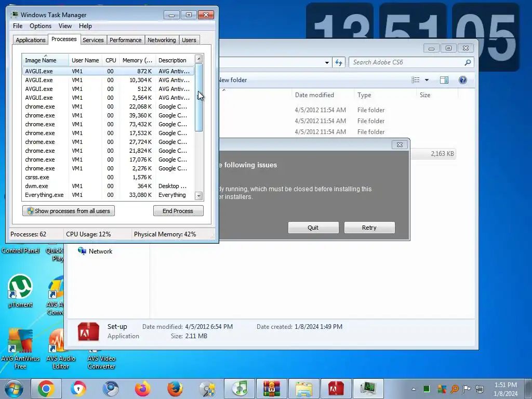This screenshot has width=532, height=399.
Task: Click the Change your view icon in Explorer
Action: 416,80
